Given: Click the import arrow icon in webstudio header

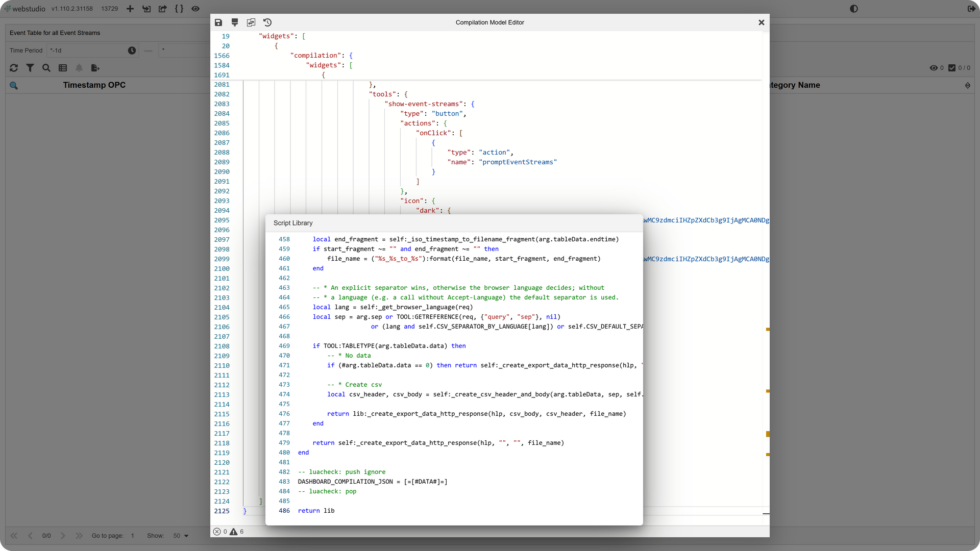Looking at the screenshot, I should coord(146,9).
